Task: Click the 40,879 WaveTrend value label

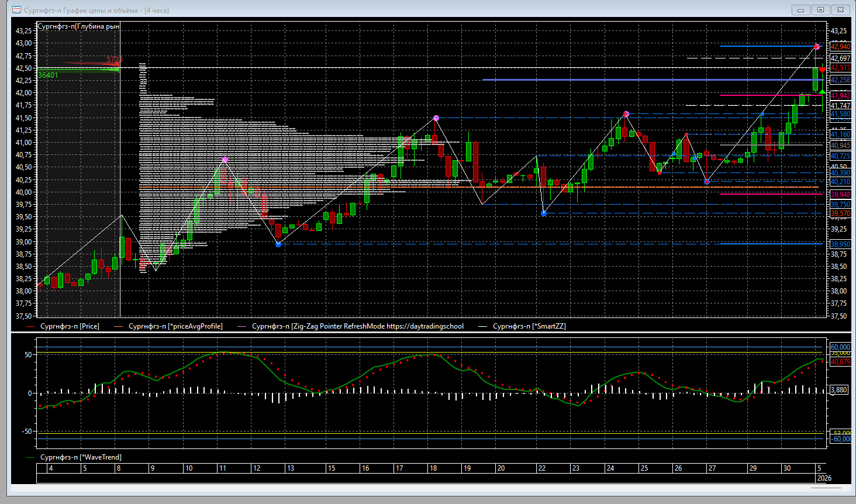Action: coord(840,362)
